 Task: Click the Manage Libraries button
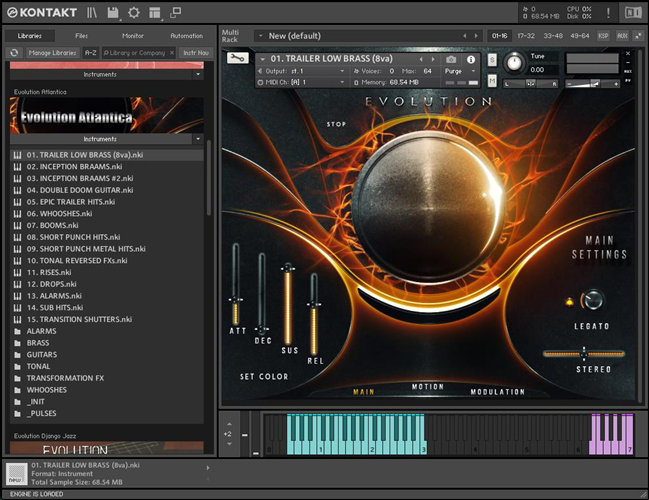click(x=52, y=52)
